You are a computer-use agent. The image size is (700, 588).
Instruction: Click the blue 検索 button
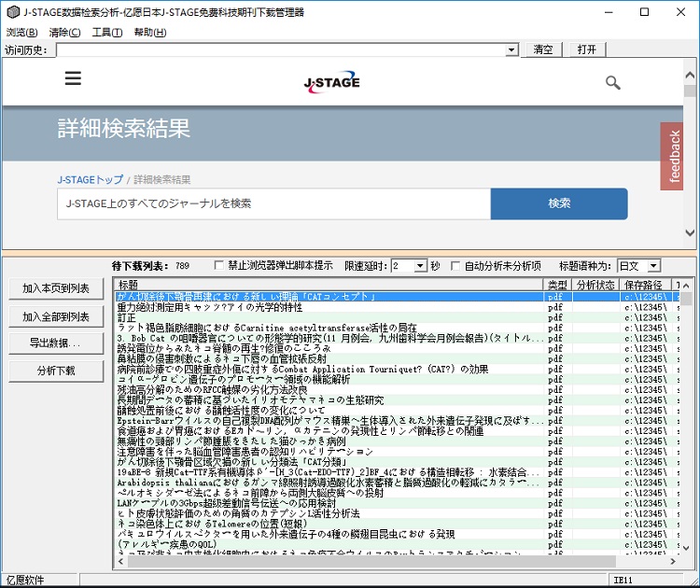click(559, 203)
